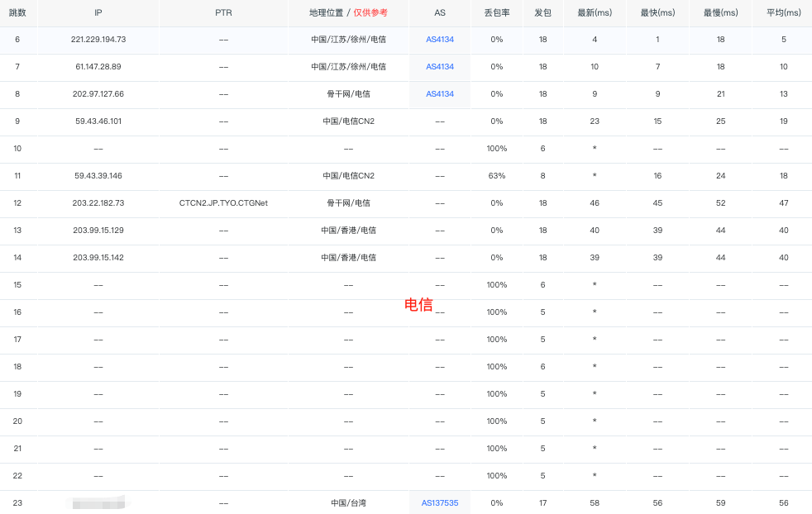Select the PTR column header
This screenshot has width=812, height=514.
223,13
